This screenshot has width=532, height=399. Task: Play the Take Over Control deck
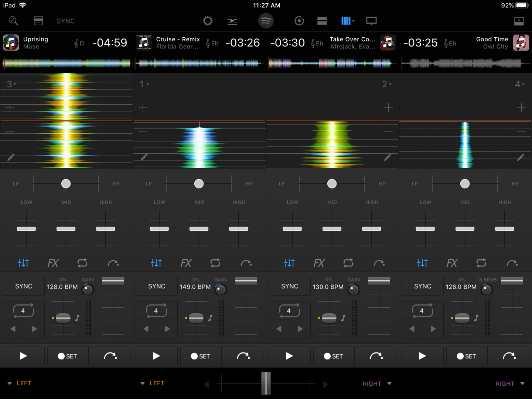click(x=290, y=356)
